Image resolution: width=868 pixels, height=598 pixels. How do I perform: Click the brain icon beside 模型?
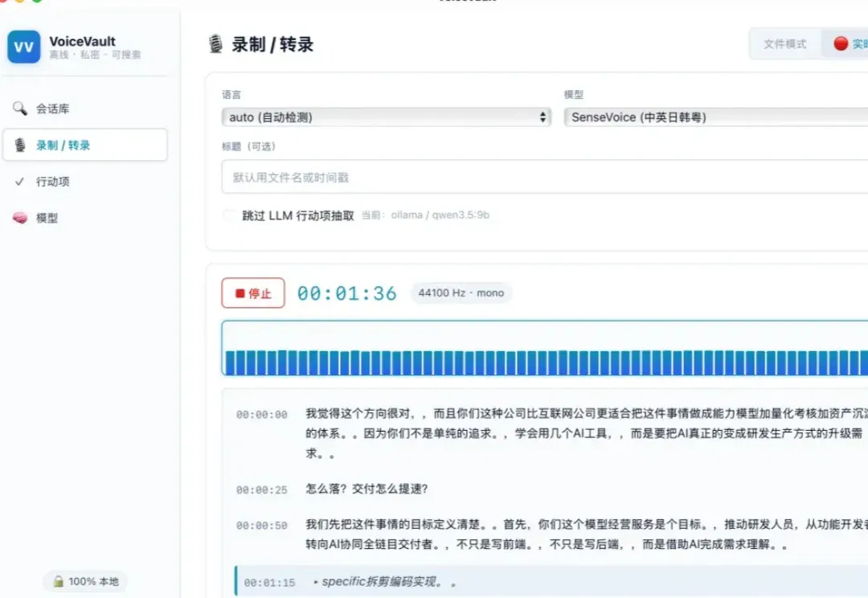20,218
